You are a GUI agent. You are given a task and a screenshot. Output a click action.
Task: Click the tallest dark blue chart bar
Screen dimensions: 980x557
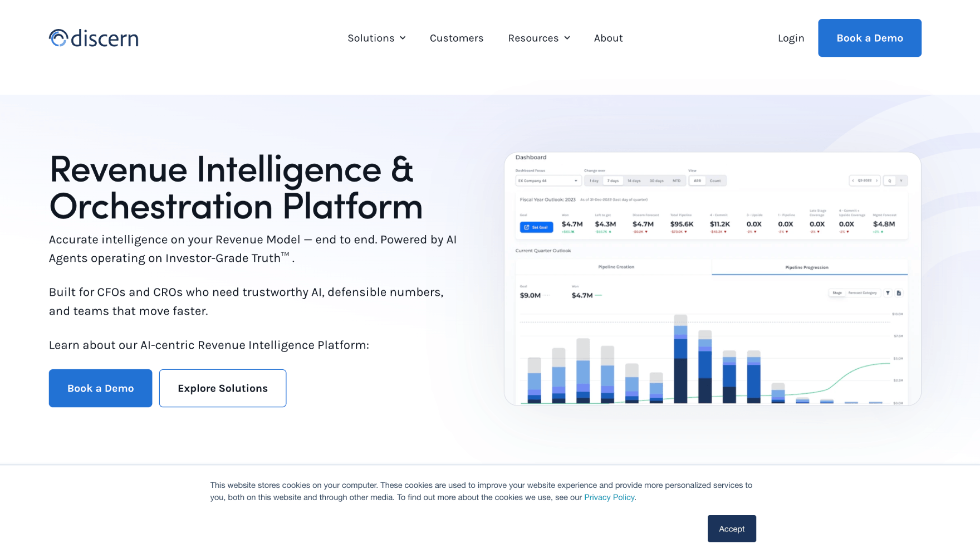tap(680, 380)
